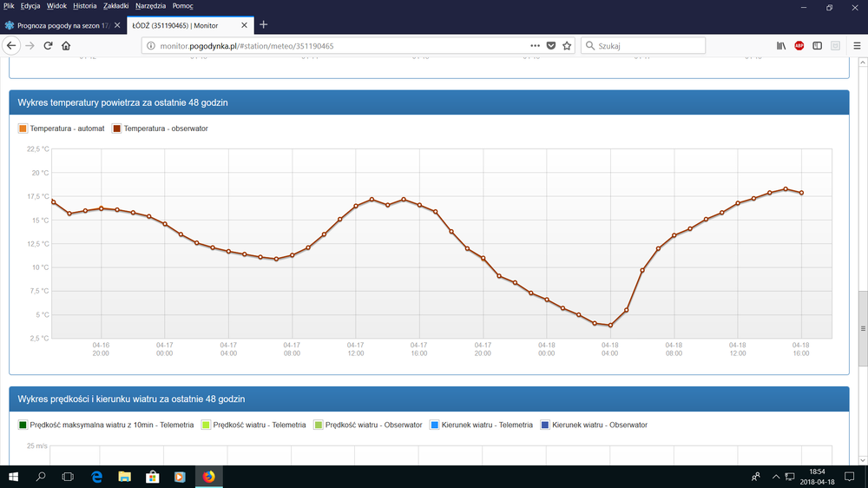Click Wykres temperatury powietrza panel header

point(429,102)
